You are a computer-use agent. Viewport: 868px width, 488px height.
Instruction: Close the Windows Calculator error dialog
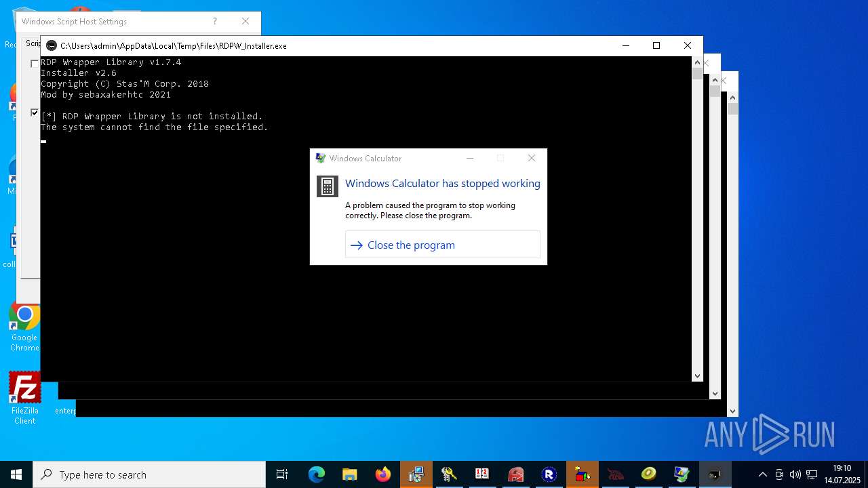[x=532, y=158]
